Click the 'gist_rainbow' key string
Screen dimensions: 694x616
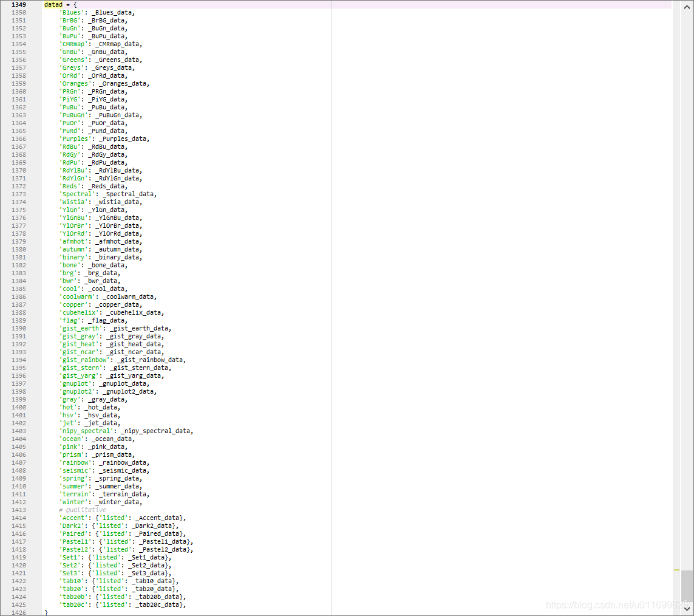(84, 360)
